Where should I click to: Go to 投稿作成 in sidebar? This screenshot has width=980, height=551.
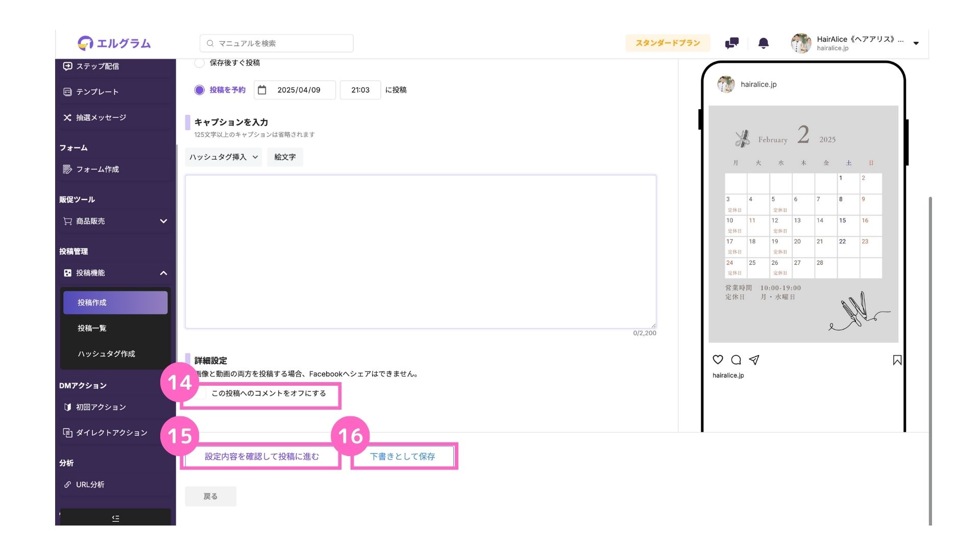pos(115,303)
